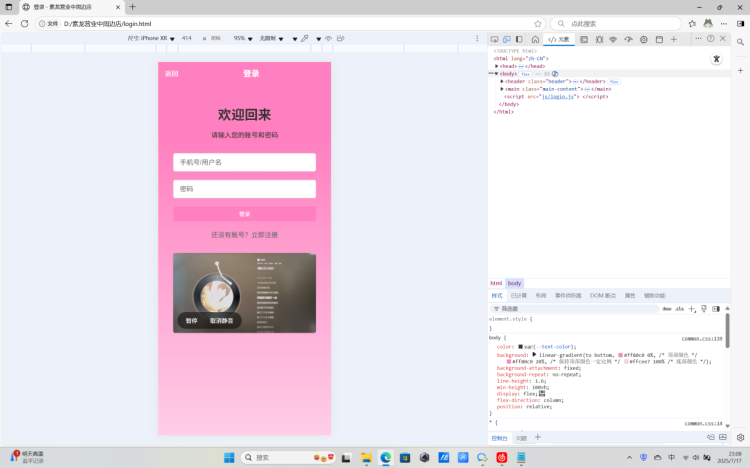Open the Console panel icon in DevTools

(x=584, y=39)
